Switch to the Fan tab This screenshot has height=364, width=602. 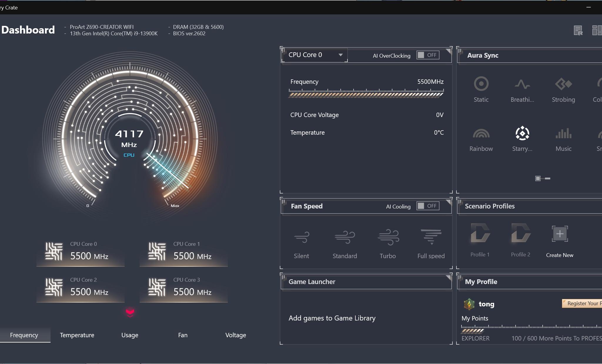[x=183, y=335]
